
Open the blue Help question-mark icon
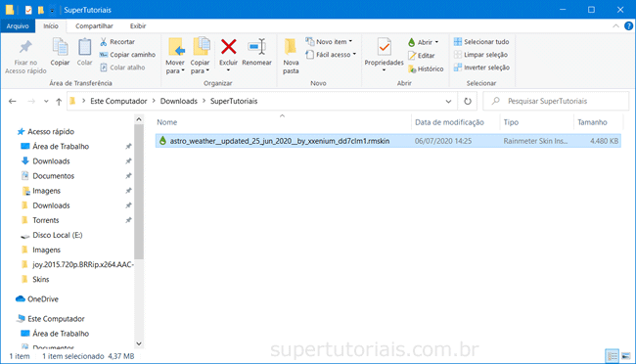coord(628,26)
